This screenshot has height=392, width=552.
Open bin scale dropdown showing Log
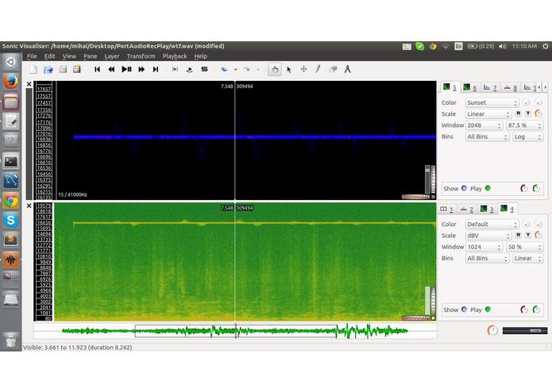(x=527, y=136)
